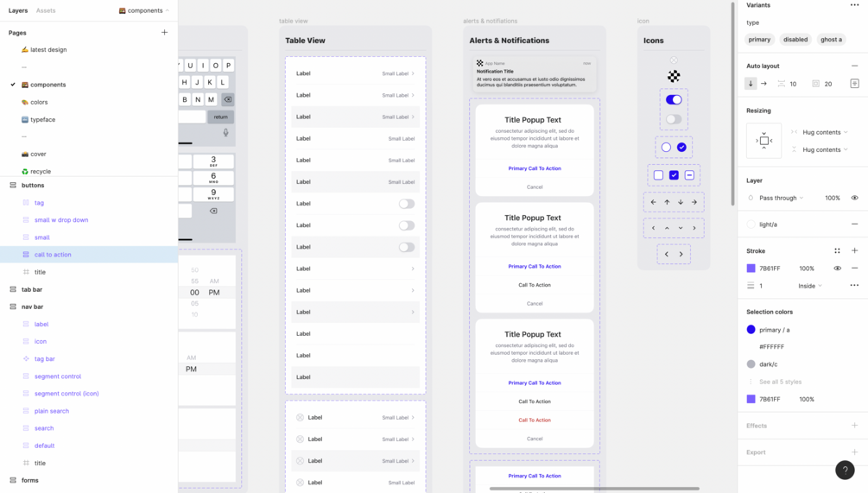This screenshot has height=493, width=868.
Task: Click the right arrow icon in Icons frame
Action: 694,202
